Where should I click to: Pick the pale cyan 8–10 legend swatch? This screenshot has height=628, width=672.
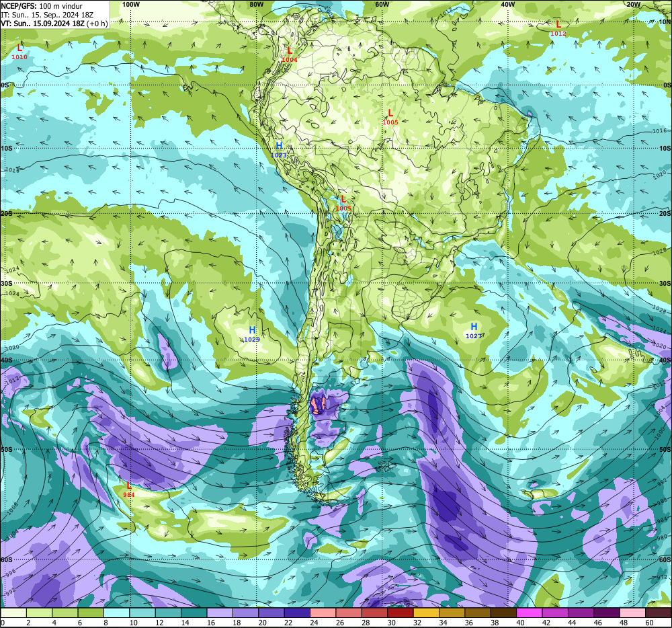[x=116, y=613]
